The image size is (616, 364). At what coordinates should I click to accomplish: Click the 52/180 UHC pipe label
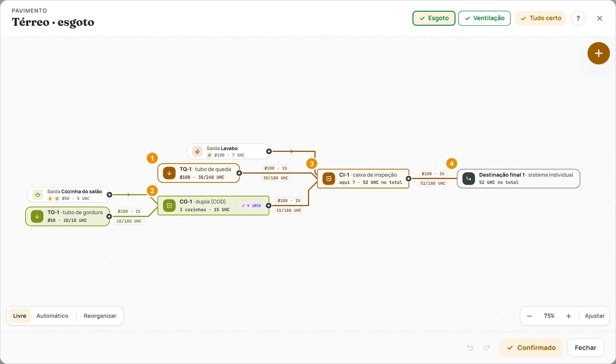pos(433,183)
